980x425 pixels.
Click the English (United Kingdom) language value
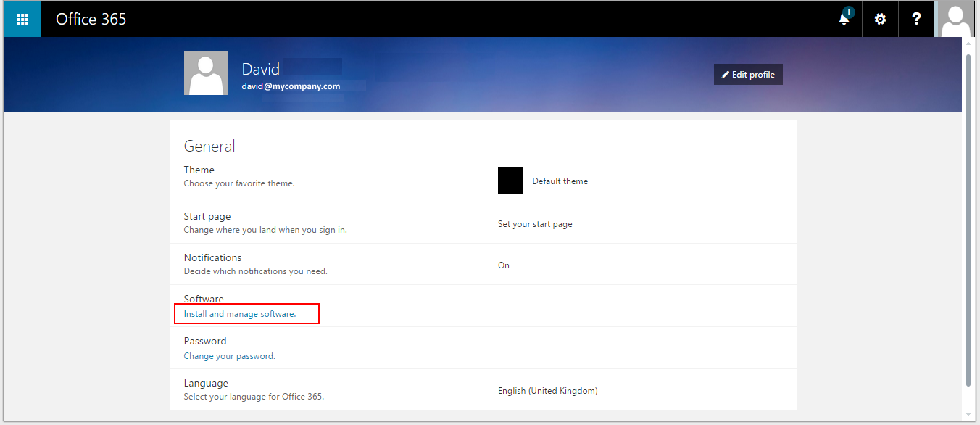548,391
